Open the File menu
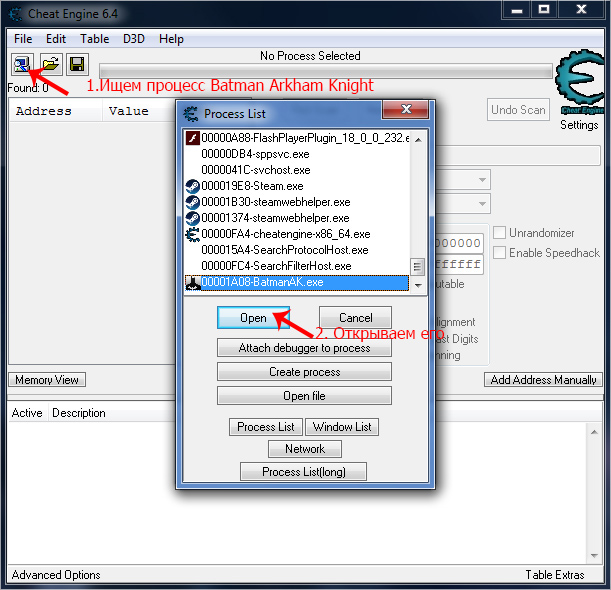 point(23,39)
